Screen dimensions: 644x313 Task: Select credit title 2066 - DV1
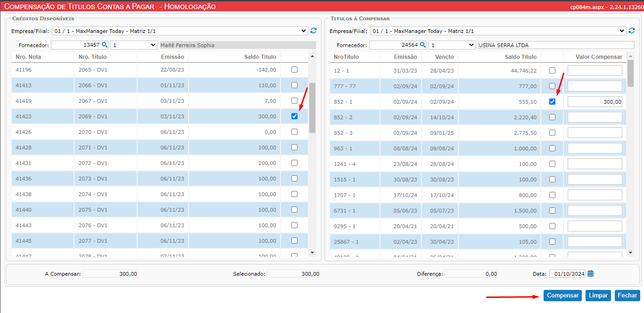pyautogui.click(x=93, y=85)
